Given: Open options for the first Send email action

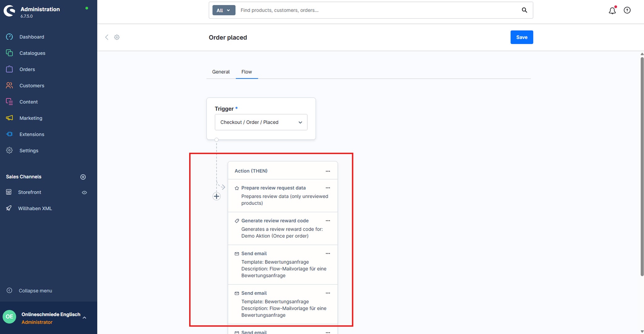Looking at the screenshot, I should (328, 253).
